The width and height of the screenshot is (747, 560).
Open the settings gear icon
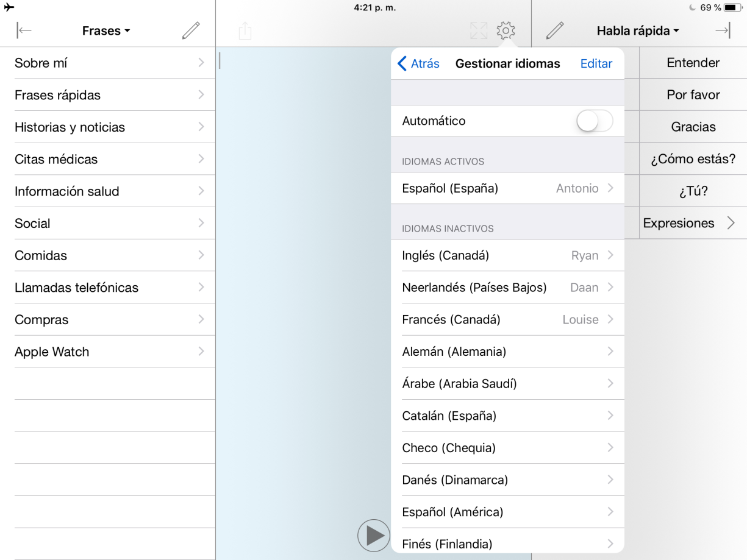[x=506, y=30]
